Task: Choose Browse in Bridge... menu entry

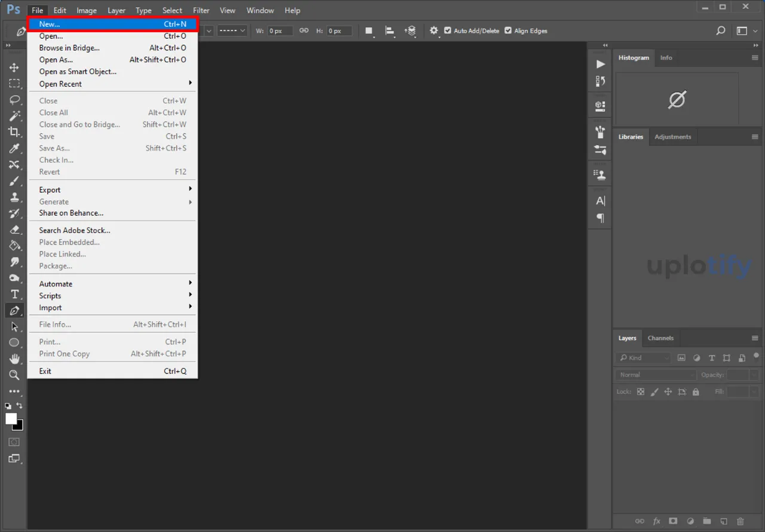Action: pos(112,48)
